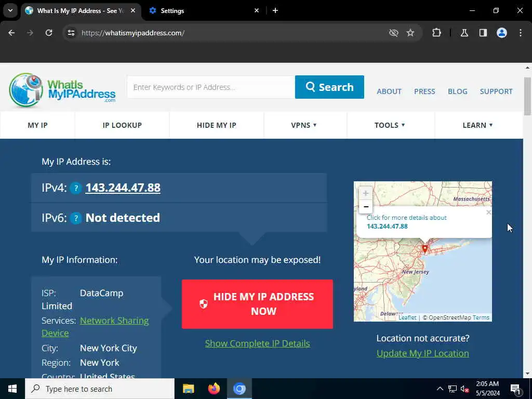This screenshot has height=399, width=532.
Task: Click the tracking protection eye icon
Action: click(393, 33)
